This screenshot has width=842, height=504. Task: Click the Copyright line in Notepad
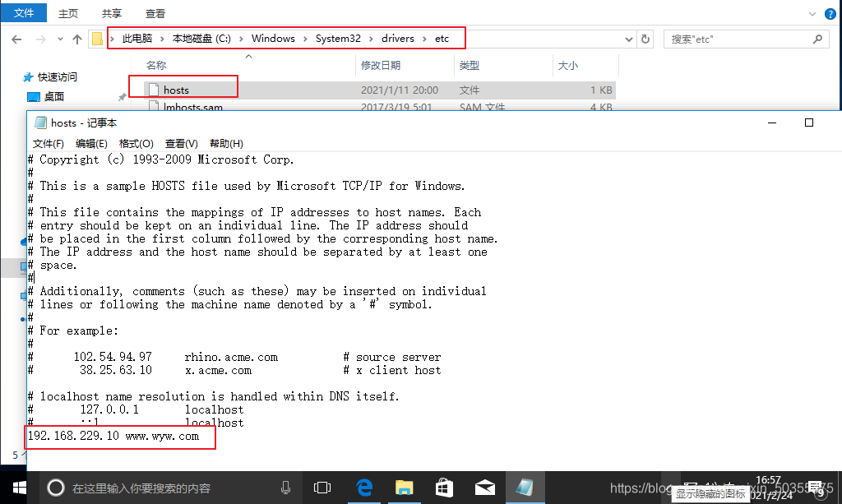[x=161, y=160]
